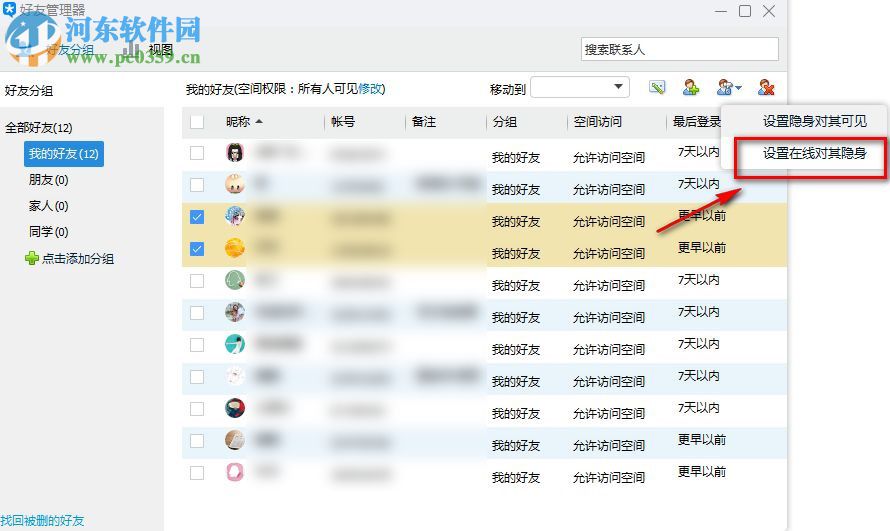The height and width of the screenshot is (531, 890).
Task: Focus the 搜索联系人 search field
Action: pos(679,49)
